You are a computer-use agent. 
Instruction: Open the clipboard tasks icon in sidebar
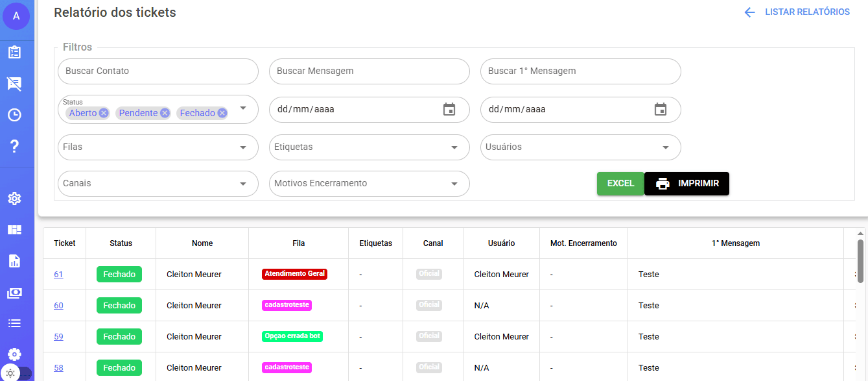pyautogui.click(x=14, y=53)
